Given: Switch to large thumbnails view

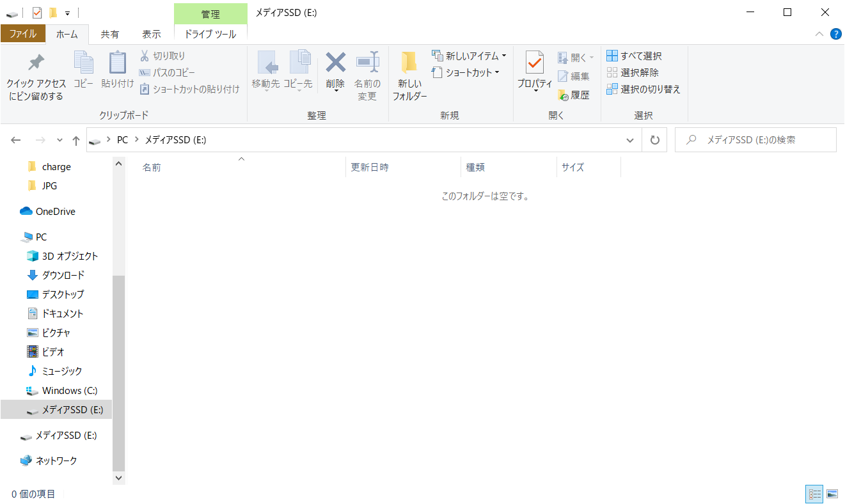Looking at the screenshot, I should 832,494.
